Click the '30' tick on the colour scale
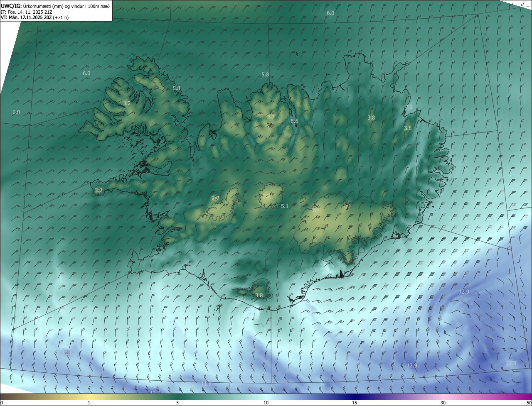The image size is (532, 406). point(443,403)
